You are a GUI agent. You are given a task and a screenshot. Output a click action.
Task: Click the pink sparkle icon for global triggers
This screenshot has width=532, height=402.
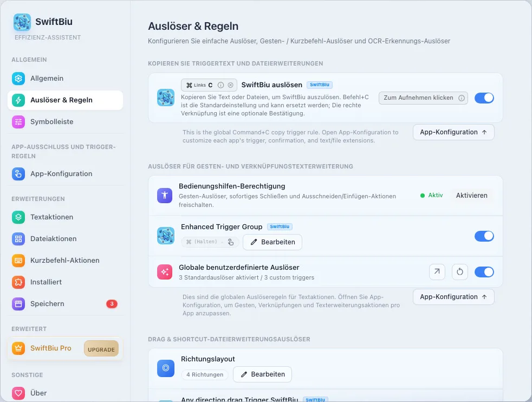[165, 272]
